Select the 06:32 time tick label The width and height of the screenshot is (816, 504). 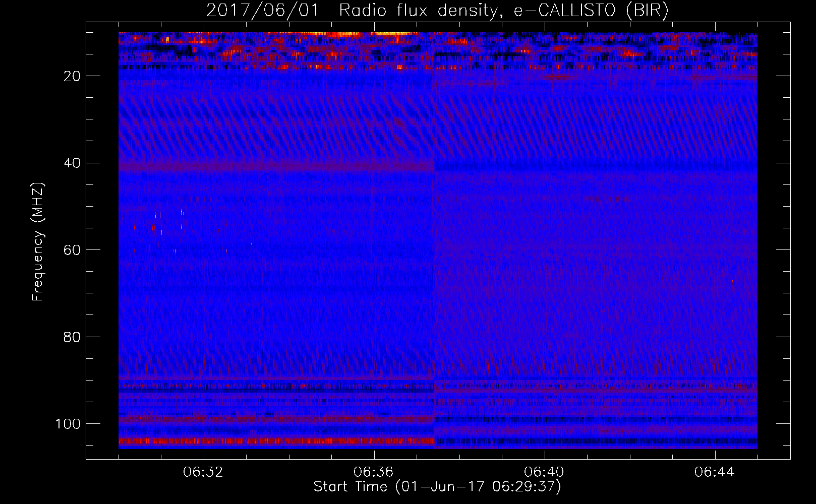point(204,472)
